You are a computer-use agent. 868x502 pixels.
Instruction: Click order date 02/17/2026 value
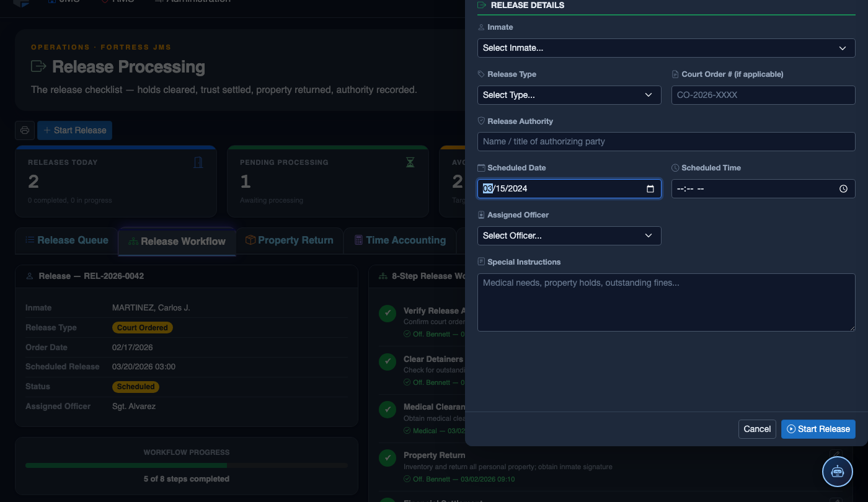coord(133,348)
